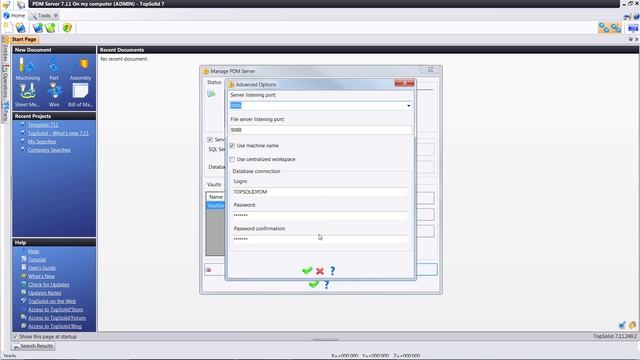Open the Parts side tab
The height and width of the screenshot is (360, 640).
pyautogui.click(x=5, y=111)
